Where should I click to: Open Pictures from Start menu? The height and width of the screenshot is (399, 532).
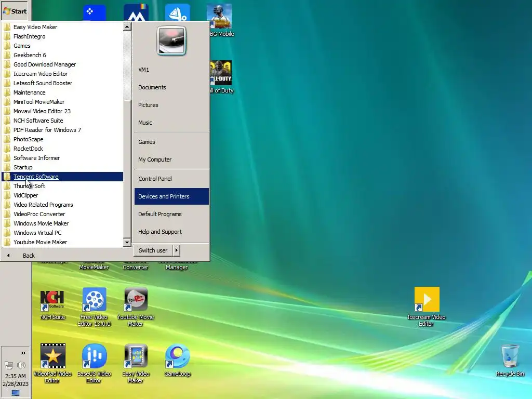click(x=171, y=105)
